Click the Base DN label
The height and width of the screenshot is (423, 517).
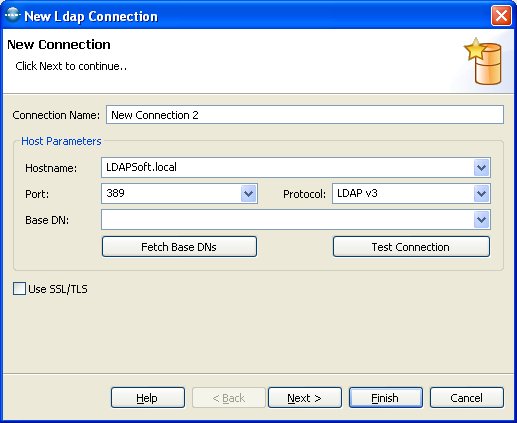47,220
